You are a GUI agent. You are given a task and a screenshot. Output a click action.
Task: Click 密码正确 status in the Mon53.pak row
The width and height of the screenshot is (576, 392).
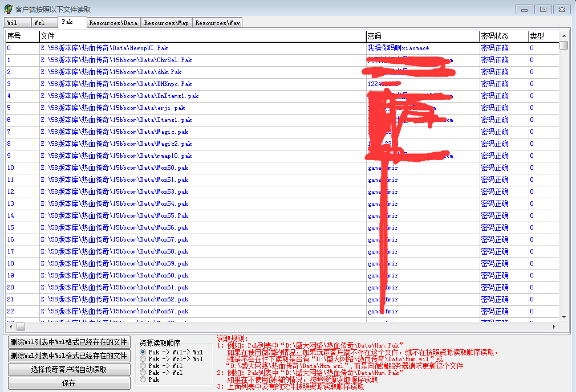495,191
